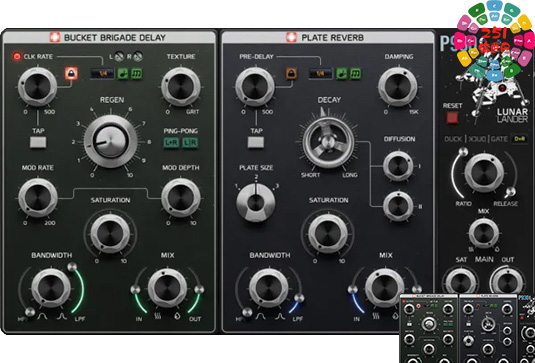535x363 pixels.
Task: Enable L+R ping-pong mode
Action: point(171,143)
